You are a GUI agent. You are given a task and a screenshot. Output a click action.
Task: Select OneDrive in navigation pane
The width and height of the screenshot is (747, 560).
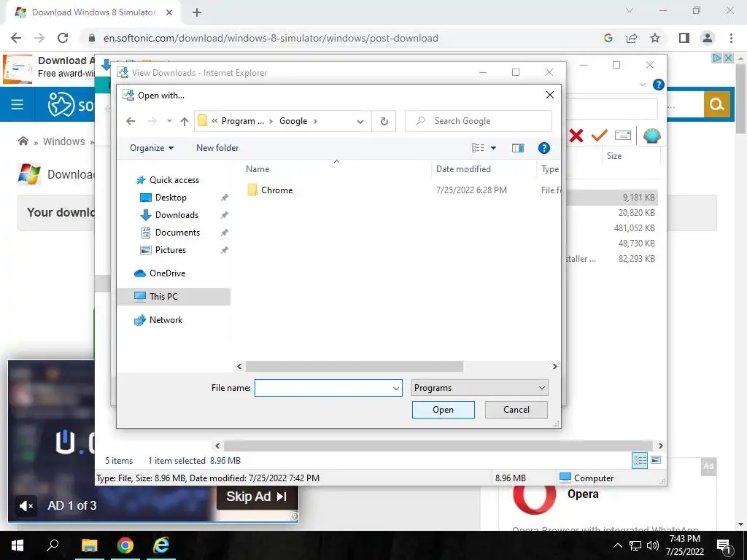167,273
